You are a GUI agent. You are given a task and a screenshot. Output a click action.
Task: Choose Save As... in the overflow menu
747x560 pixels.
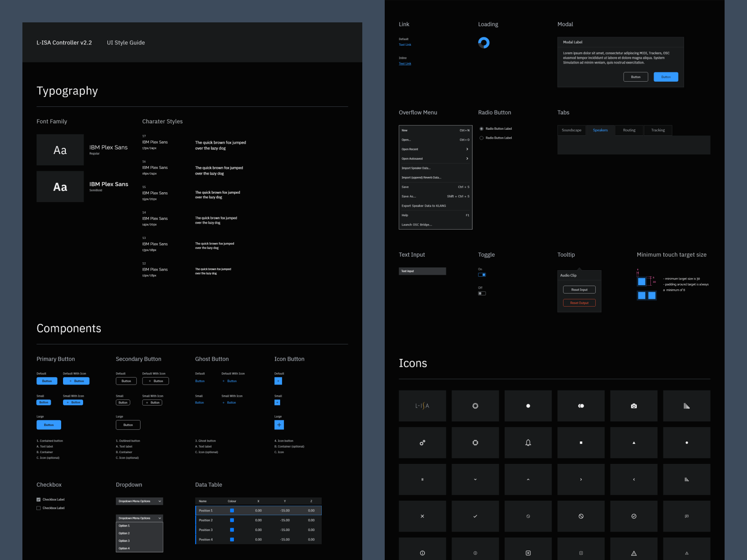point(436,196)
